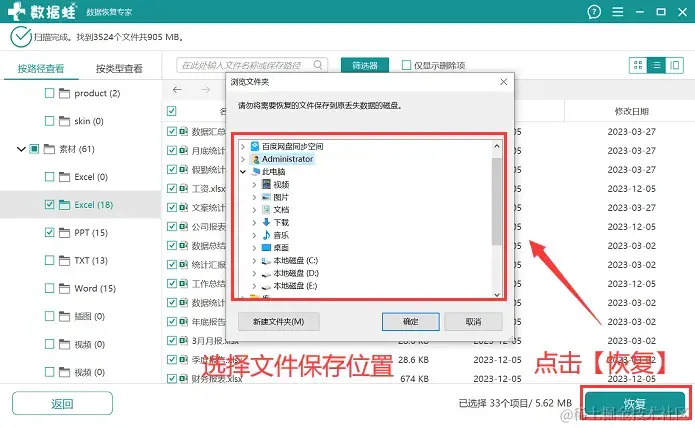Switch to thumbnail grid view
The width and height of the screenshot is (695, 428).
(638, 66)
